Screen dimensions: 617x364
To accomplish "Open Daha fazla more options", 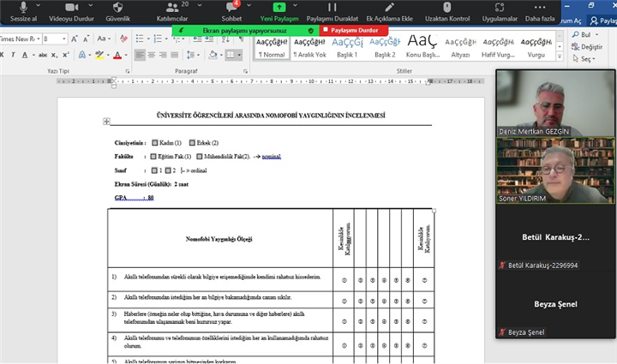I will [x=540, y=12].
